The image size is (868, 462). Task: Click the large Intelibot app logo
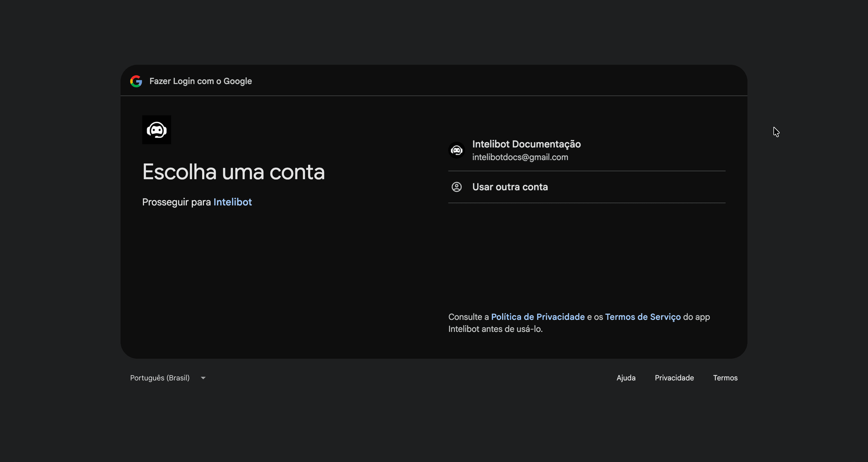pyautogui.click(x=157, y=130)
